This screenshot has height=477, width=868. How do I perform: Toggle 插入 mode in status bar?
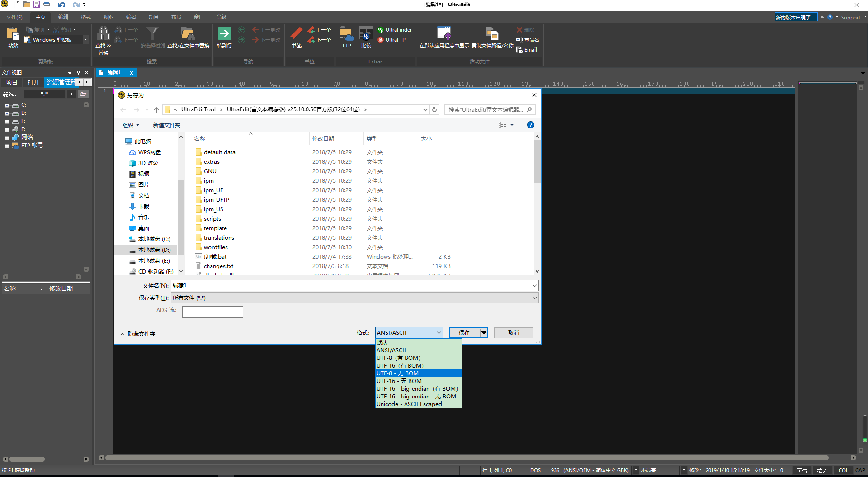click(x=822, y=471)
